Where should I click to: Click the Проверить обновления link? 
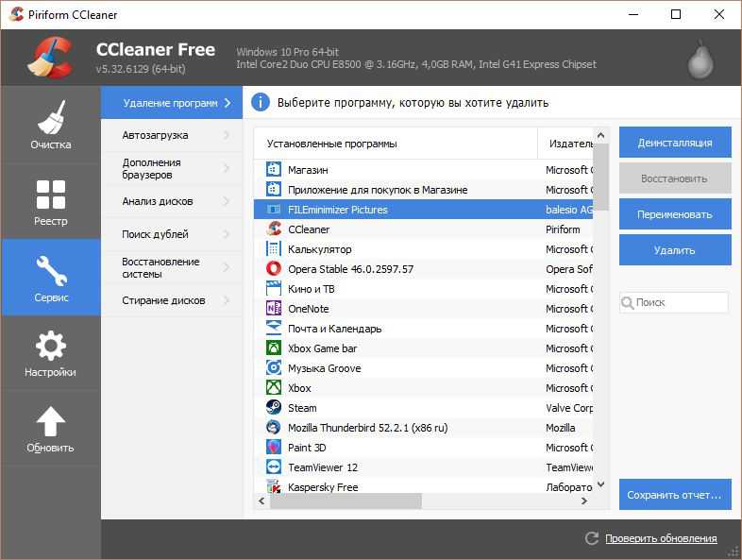tap(660, 538)
